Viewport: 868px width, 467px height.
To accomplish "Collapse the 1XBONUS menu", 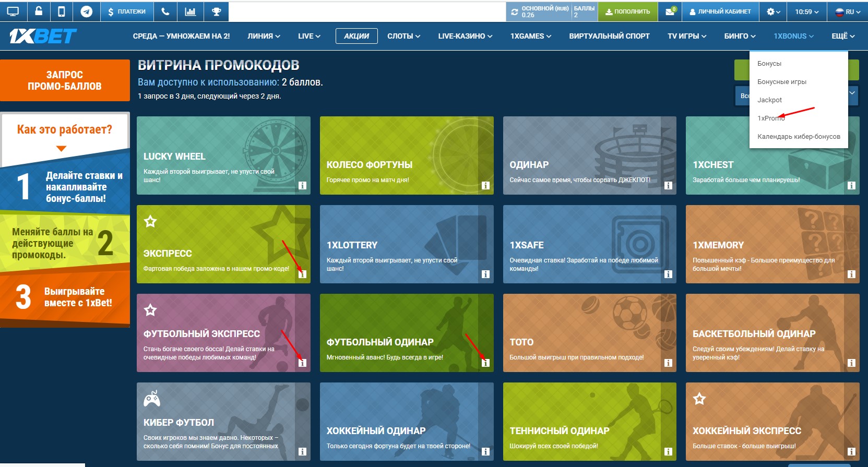I will [x=793, y=36].
